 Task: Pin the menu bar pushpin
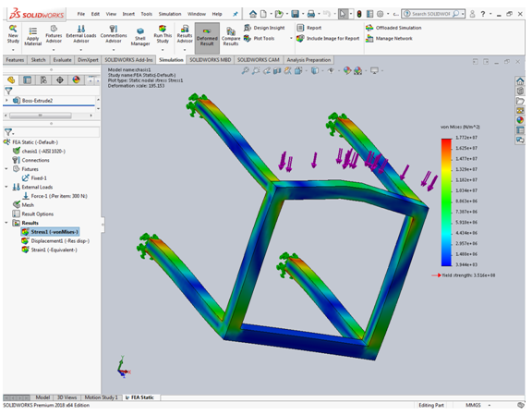point(236,14)
